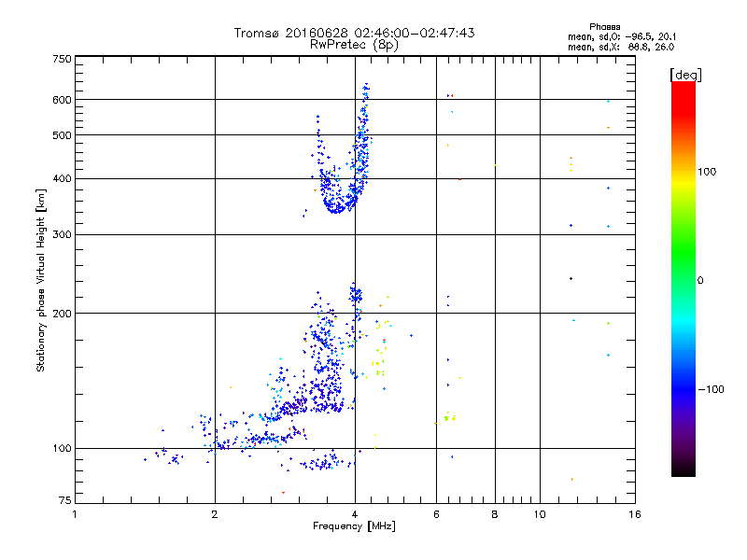The width and height of the screenshot is (747, 560).
Task: Click the '10' x-axis tick label
Action: tap(540, 514)
